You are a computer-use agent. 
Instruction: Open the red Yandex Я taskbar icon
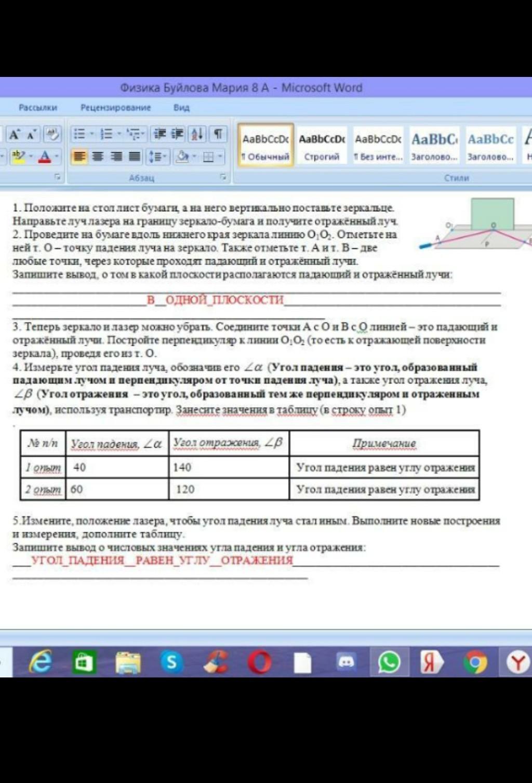(x=431, y=662)
